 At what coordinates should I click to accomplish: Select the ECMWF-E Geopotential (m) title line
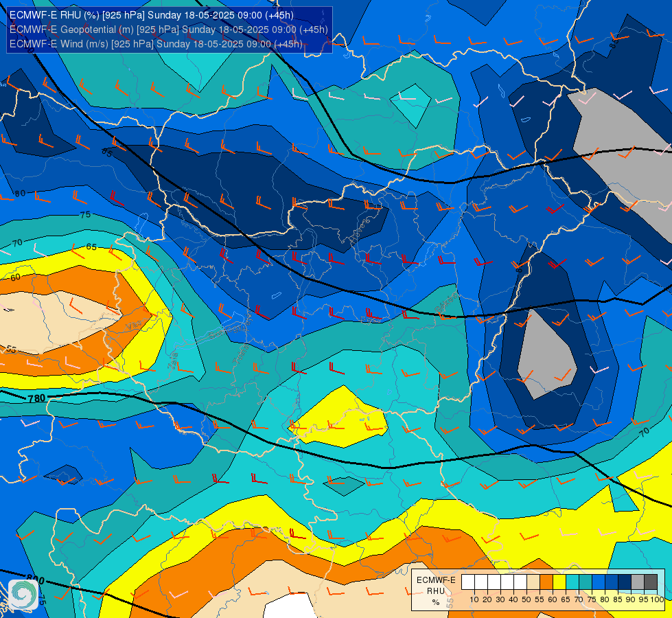(168, 30)
